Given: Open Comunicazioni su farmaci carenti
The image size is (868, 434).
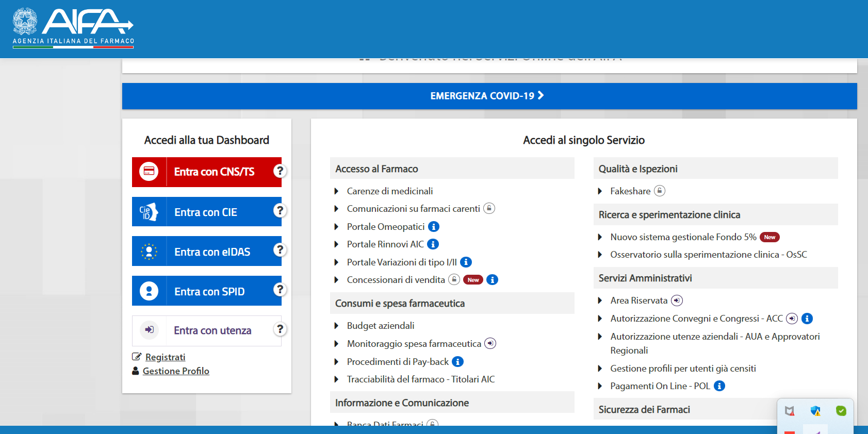Looking at the screenshot, I should pos(414,209).
